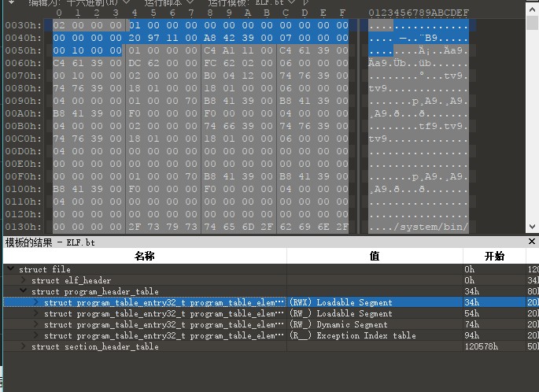Click the value (RW_) Dynamic Segment
The image size is (539, 392).
click(338, 324)
